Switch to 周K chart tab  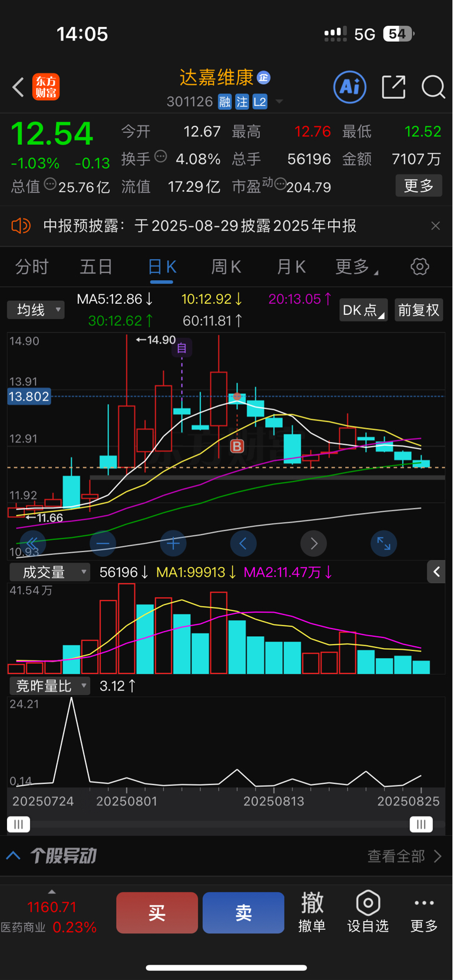click(226, 267)
